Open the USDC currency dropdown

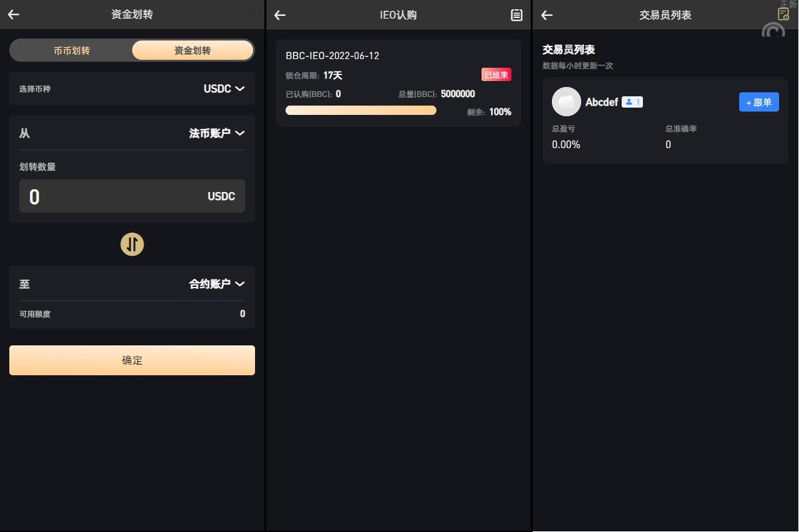pyautogui.click(x=224, y=89)
